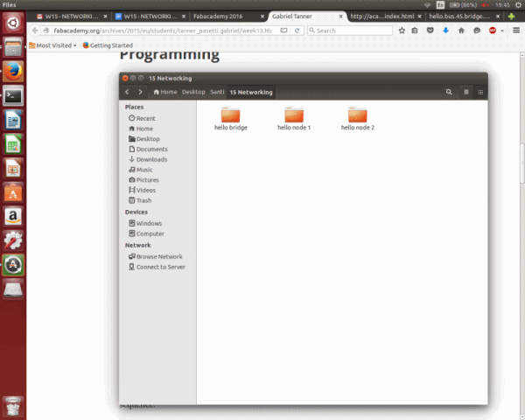
Task: Switch to hello.bus.45.bridge tab
Action: point(459,17)
